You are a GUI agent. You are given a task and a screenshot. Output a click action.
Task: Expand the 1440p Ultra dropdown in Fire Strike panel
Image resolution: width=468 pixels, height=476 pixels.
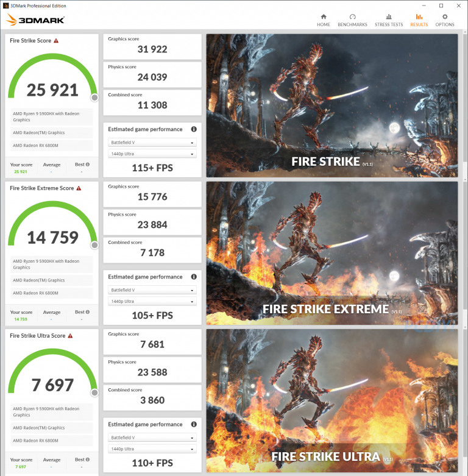[152, 154]
